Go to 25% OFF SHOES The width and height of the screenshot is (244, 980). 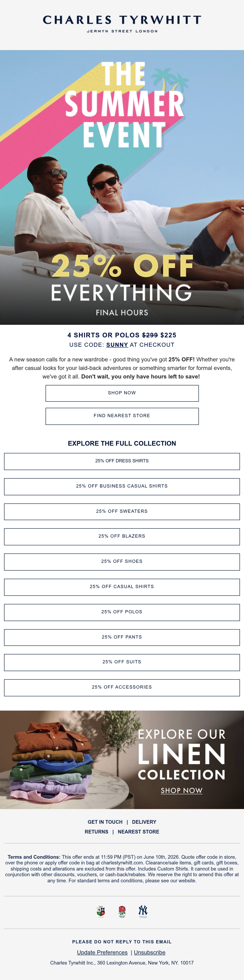click(x=122, y=561)
